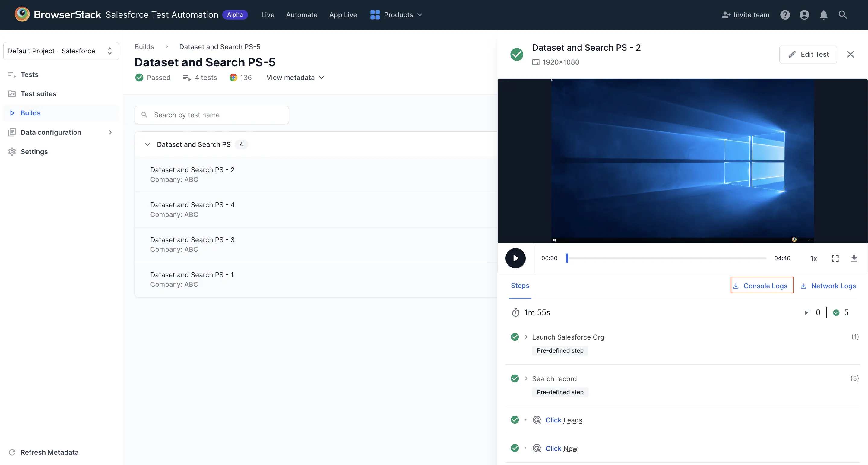This screenshot has width=868, height=465.
Task: Click the Edit Test button
Action: [x=808, y=54]
